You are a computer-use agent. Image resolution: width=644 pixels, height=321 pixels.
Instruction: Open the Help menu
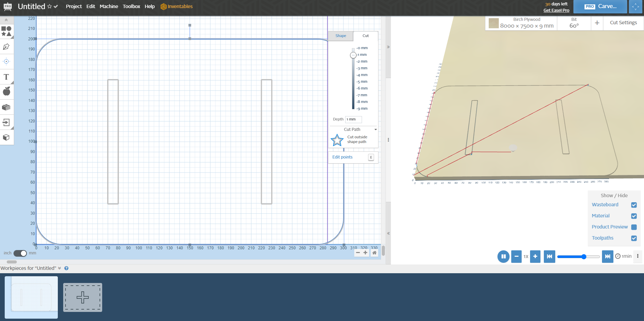(x=150, y=6)
